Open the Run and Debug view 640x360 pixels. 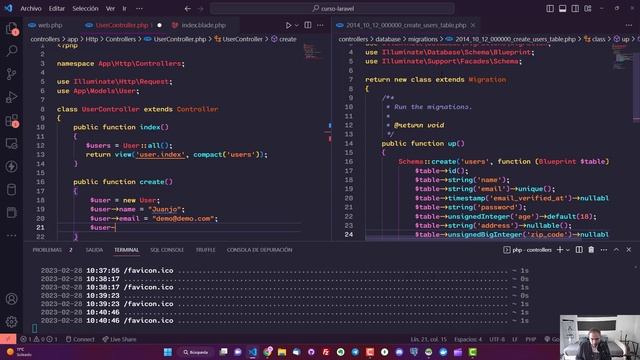(x=11, y=98)
